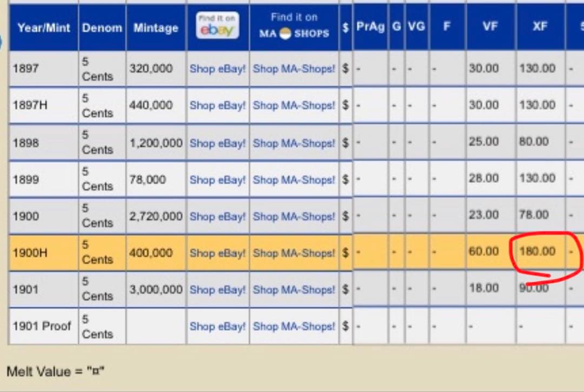Screen dimensions: 584x392
Task: Click the dollar sign column header
Action: click(345, 27)
